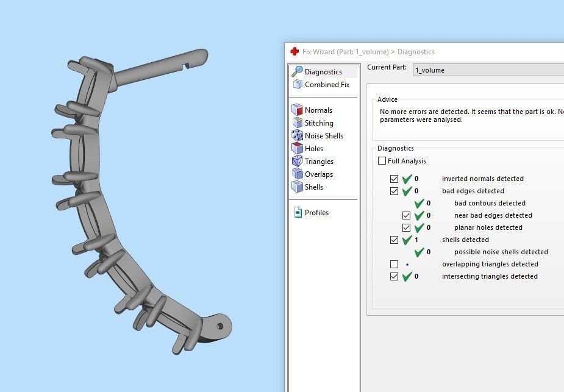Click the Noise Shells icon

297,135
